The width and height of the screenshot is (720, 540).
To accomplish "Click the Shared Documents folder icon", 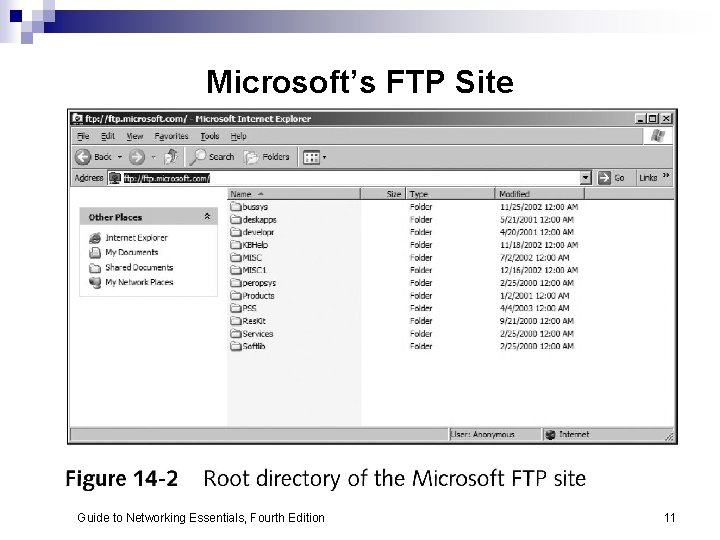I will click(95, 268).
